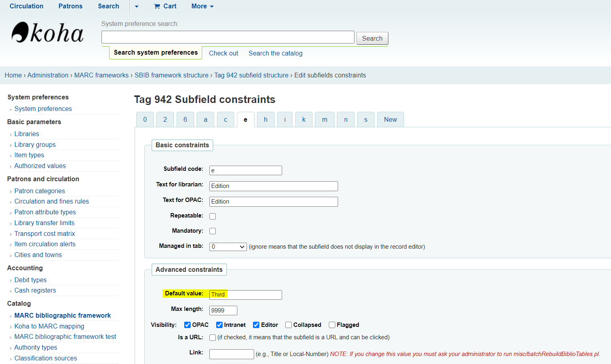611x364 pixels.
Task: Click Search the catalog link
Action: (275, 53)
